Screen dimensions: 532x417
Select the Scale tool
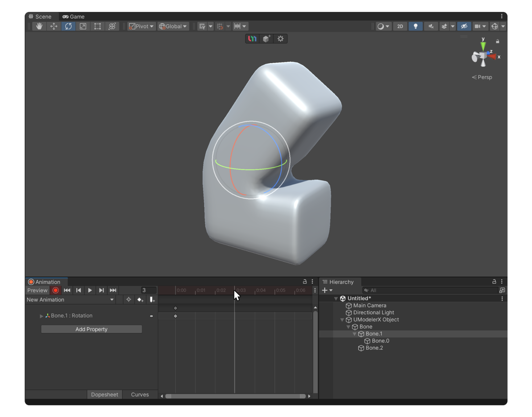click(83, 26)
